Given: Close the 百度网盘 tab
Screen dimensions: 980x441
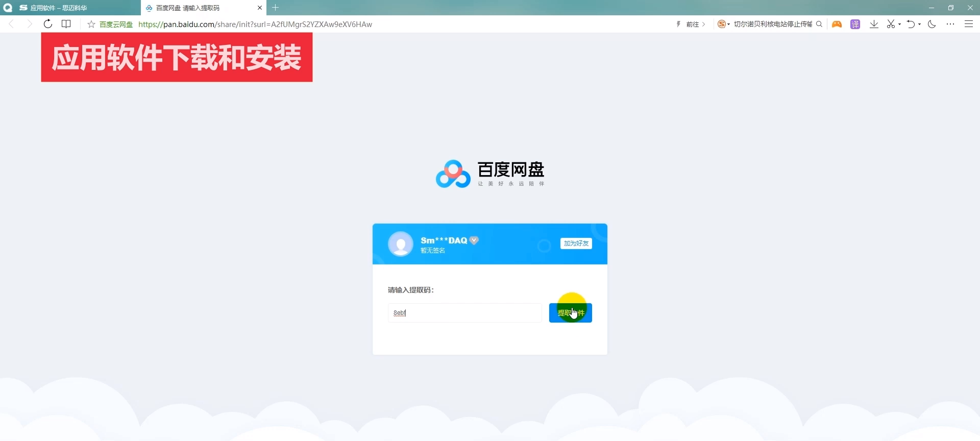Looking at the screenshot, I should 260,8.
